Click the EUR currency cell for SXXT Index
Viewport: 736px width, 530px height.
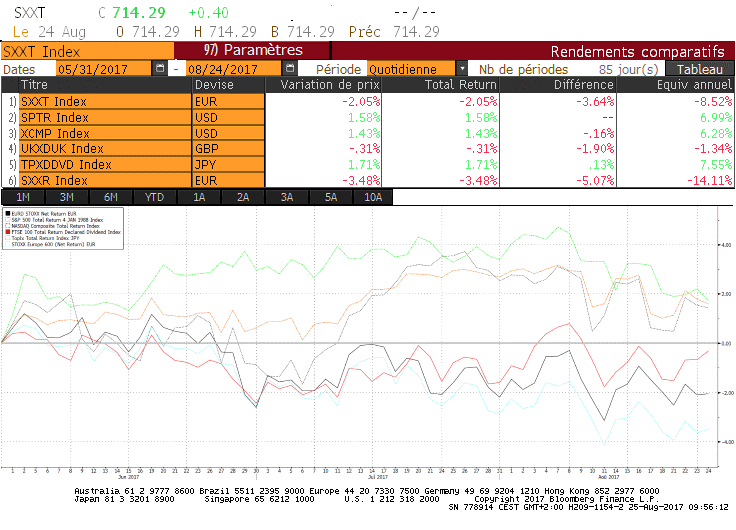(229, 101)
